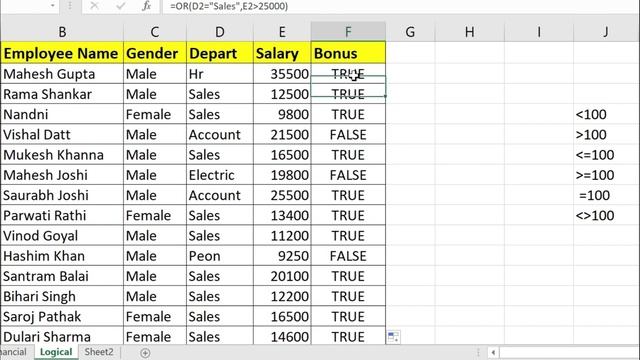Click Female gender cell for Nandni
The height and width of the screenshot is (360, 640).
(x=155, y=114)
